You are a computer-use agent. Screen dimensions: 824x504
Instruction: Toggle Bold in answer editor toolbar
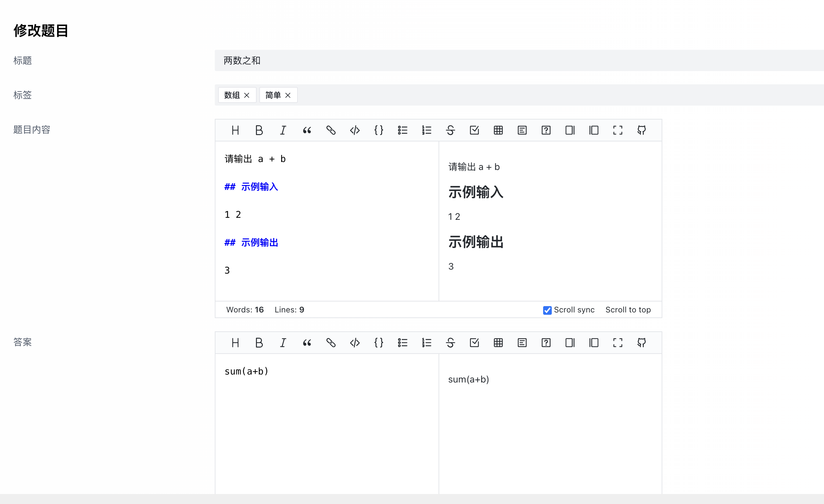259,342
